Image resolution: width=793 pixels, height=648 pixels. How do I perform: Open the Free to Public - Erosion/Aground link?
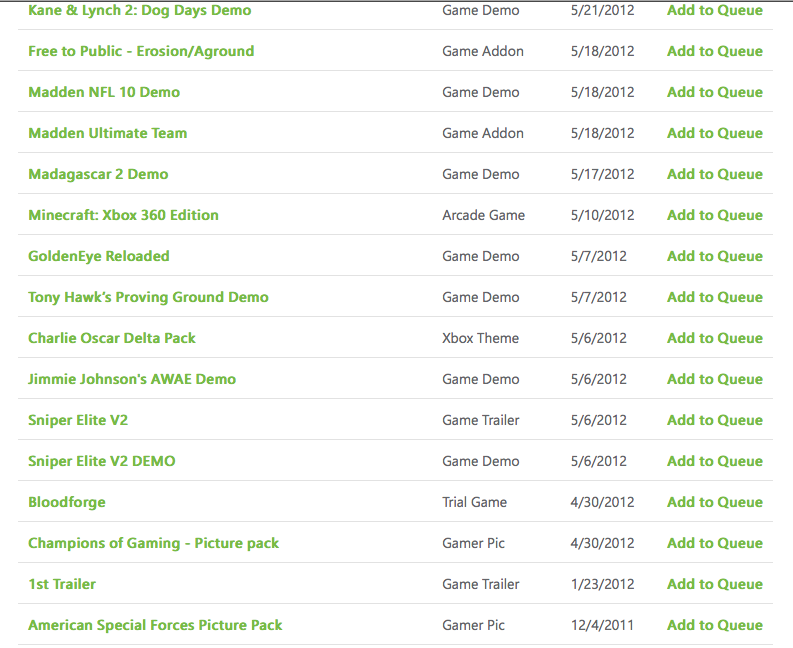click(x=141, y=52)
